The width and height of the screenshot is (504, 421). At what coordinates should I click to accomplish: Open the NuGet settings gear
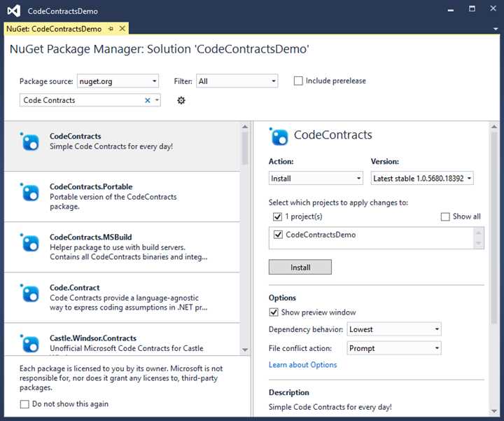coord(181,100)
